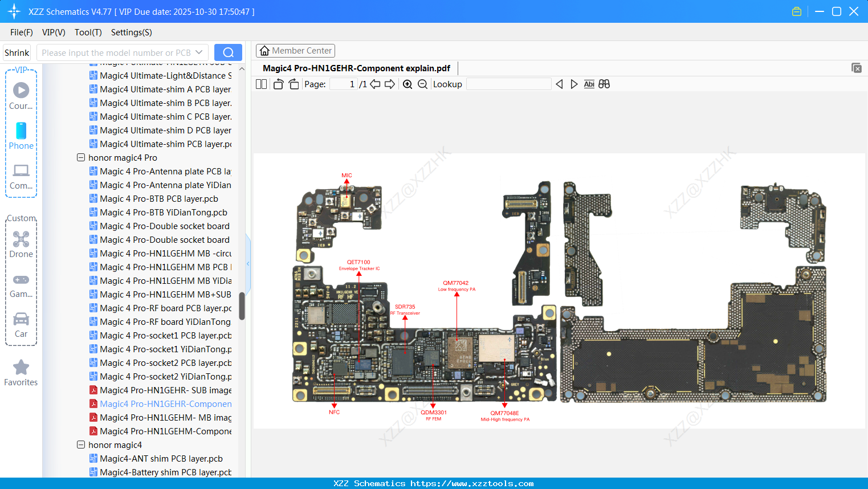This screenshot has height=489, width=868.
Task: Click the NFC label on board
Action: [335, 412]
